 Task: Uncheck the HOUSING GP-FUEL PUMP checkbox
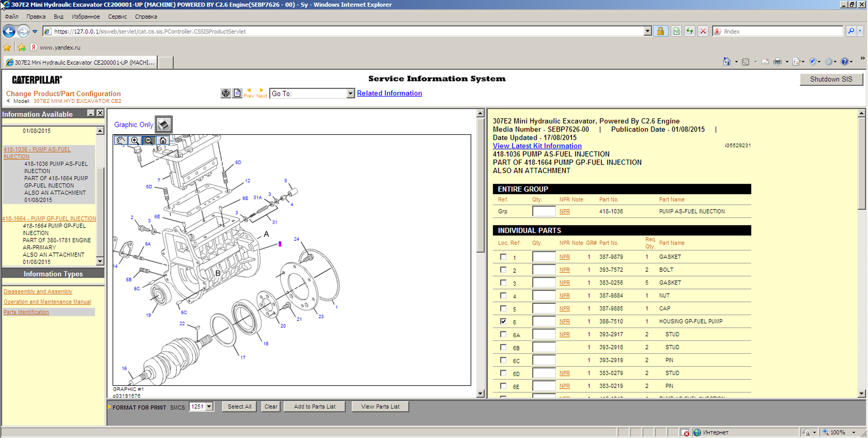click(x=503, y=322)
